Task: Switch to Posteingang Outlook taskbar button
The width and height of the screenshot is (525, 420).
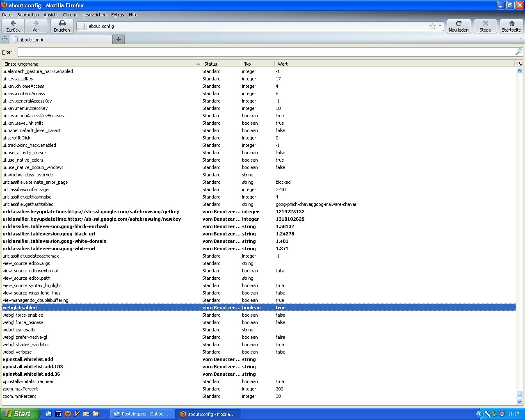Action: 142,414
